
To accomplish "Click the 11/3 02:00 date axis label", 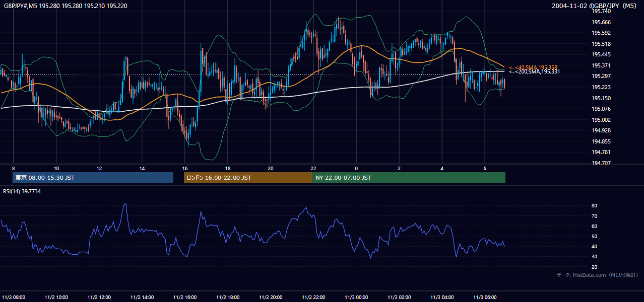I will tap(399, 297).
